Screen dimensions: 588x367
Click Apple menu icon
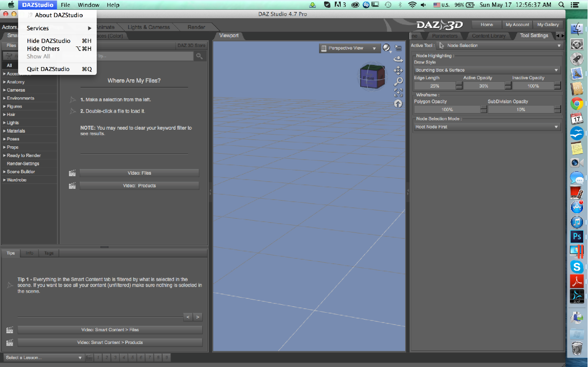(x=11, y=5)
